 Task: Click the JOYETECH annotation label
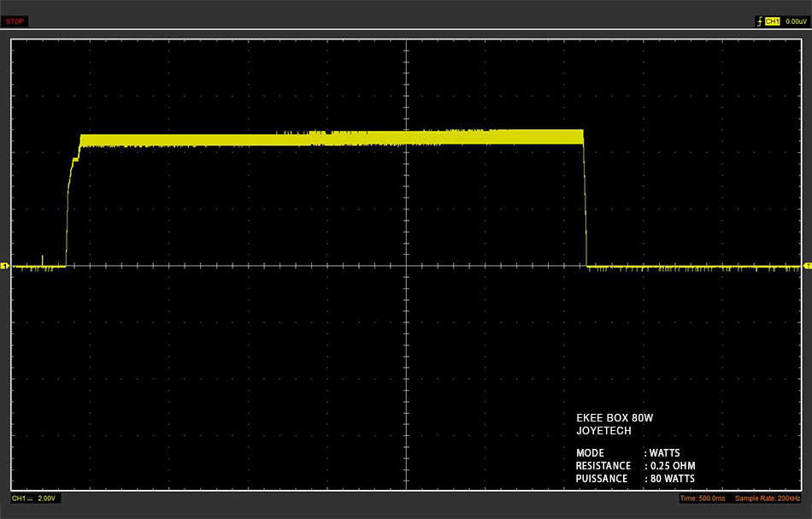(x=603, y=430)
